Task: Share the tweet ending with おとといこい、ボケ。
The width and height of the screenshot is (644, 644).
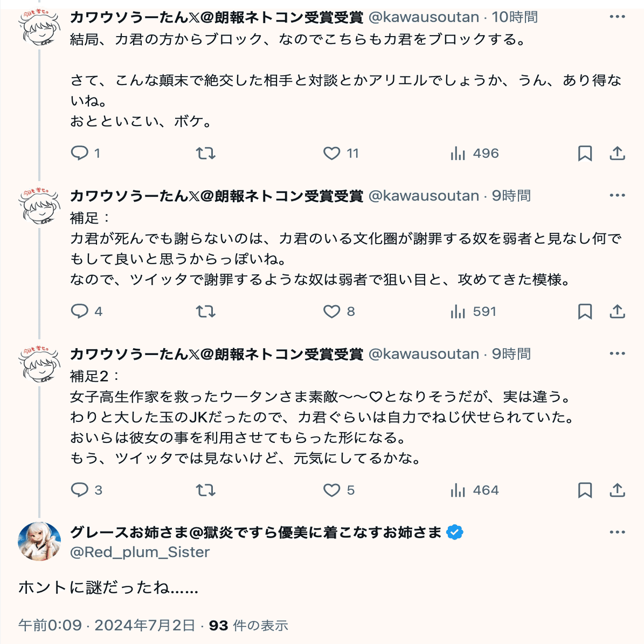Action: coord(617,154)
